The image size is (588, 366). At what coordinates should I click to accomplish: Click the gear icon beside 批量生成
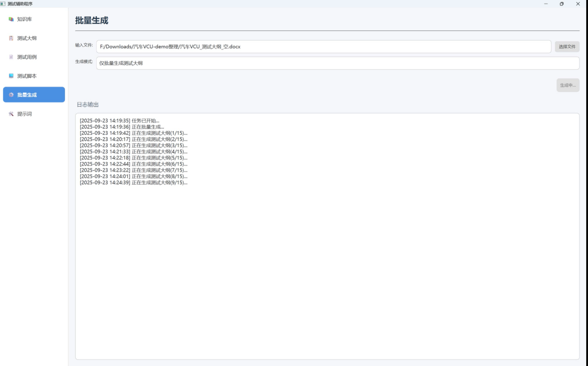click(12, 95)
